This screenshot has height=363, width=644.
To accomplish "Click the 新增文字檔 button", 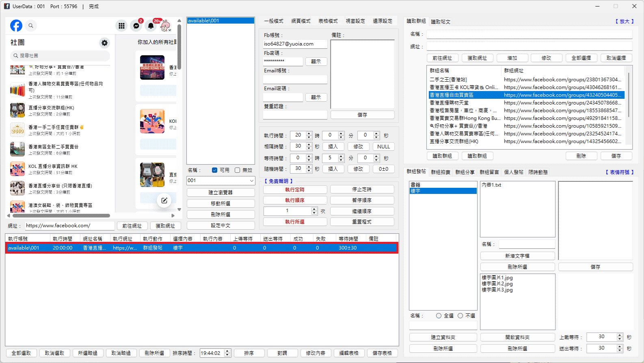I will coord(517,256).
